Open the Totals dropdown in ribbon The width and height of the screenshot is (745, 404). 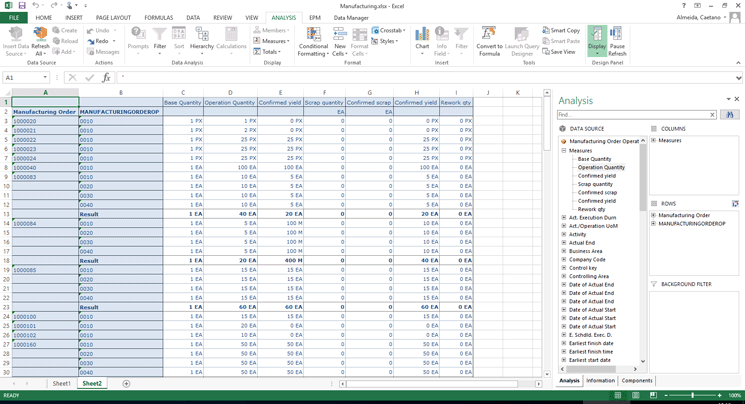pos(270,52)
